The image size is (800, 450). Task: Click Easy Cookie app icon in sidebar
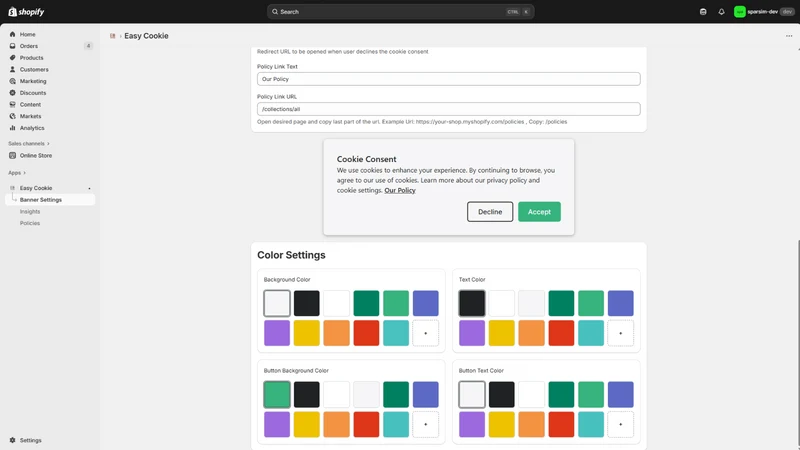pos(12,188)
